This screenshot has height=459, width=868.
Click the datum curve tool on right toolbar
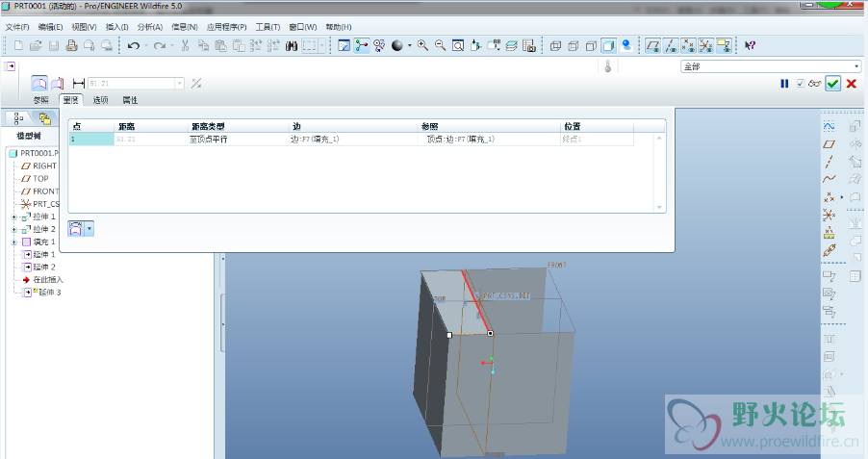(x=829, y=179)
